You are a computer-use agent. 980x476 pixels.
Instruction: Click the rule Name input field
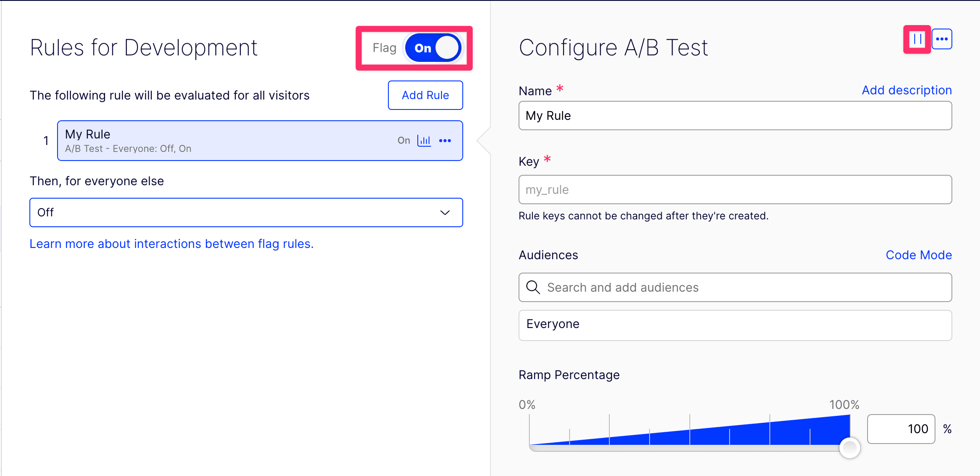[x=735, y=116]
